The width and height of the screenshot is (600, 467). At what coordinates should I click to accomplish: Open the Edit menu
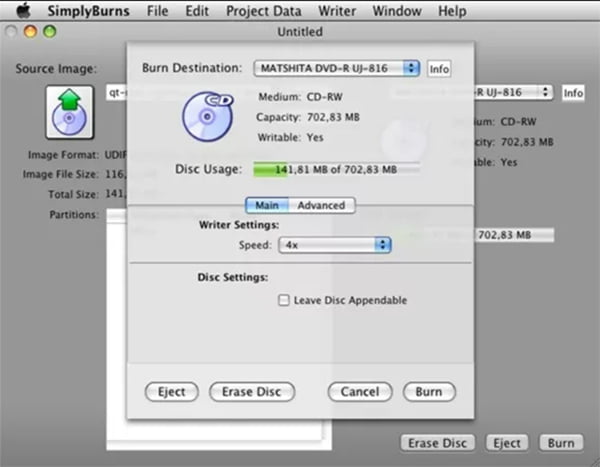(x=197, y=11)
